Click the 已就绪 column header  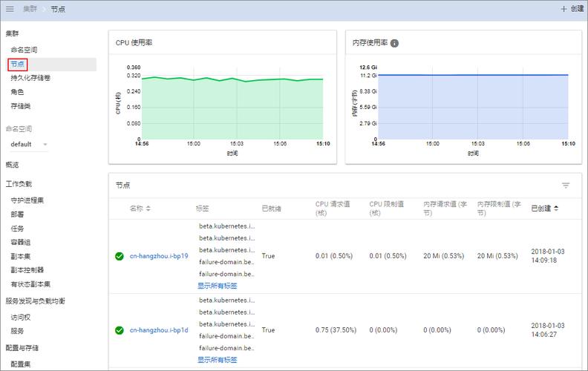coord(272,209)
